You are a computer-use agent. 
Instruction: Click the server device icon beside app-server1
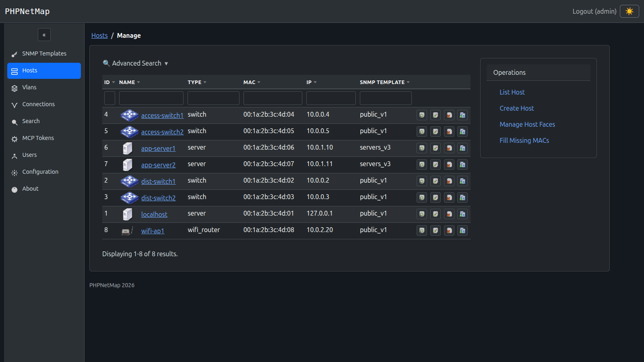tap(128, 148)
